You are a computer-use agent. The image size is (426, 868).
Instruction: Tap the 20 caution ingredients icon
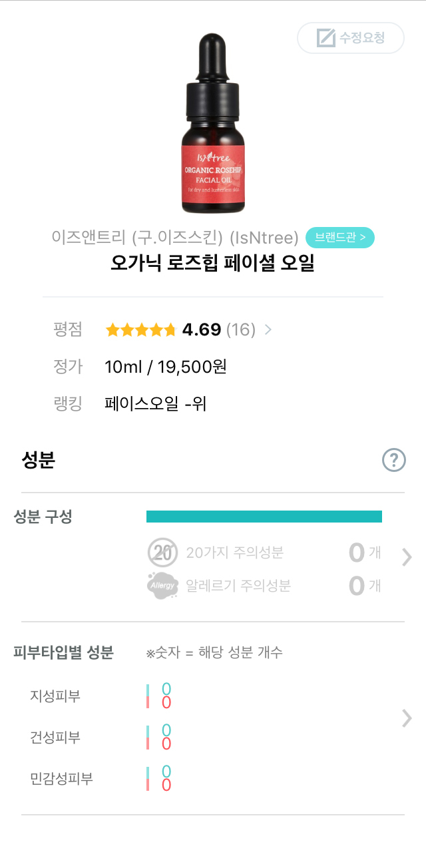[x=163, y=552]
